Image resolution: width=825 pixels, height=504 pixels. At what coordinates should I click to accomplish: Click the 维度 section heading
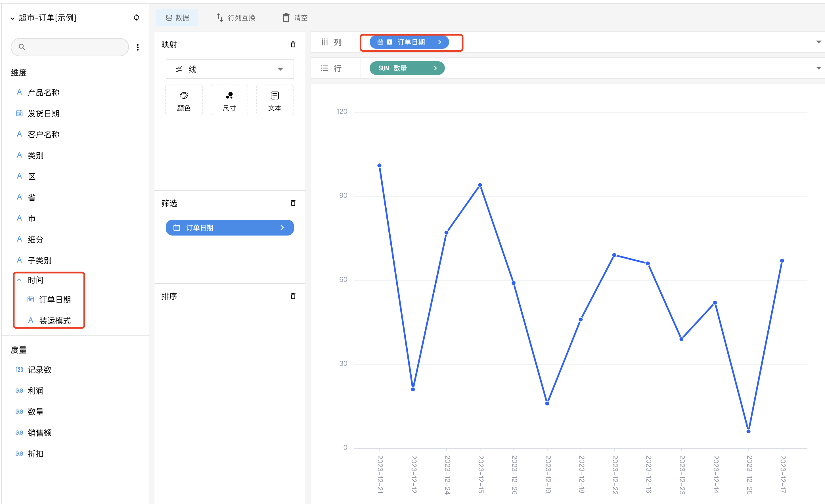(19, 73)
